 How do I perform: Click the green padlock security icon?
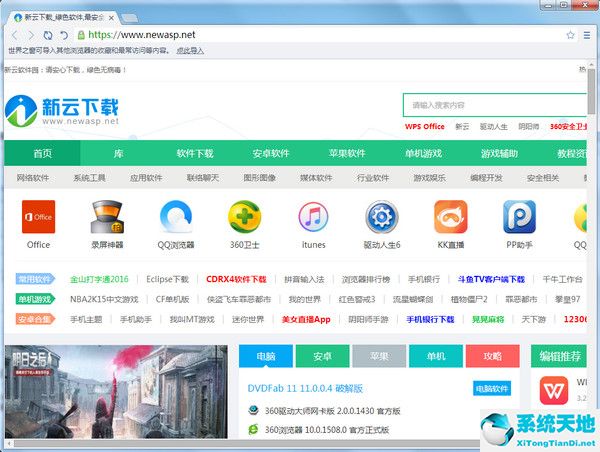pos(81,35)
